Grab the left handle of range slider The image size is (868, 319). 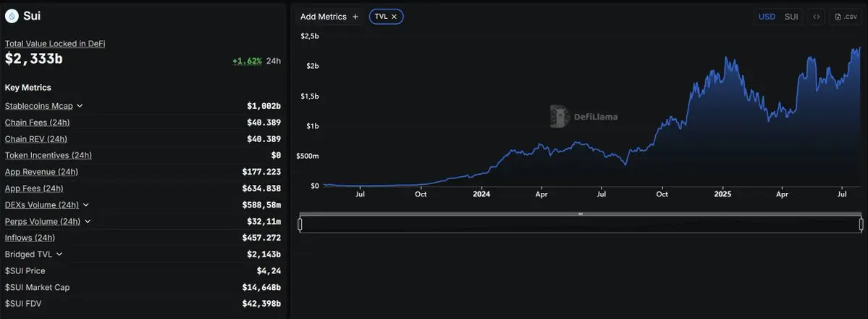pyautogui.click(x=300, y=224)
